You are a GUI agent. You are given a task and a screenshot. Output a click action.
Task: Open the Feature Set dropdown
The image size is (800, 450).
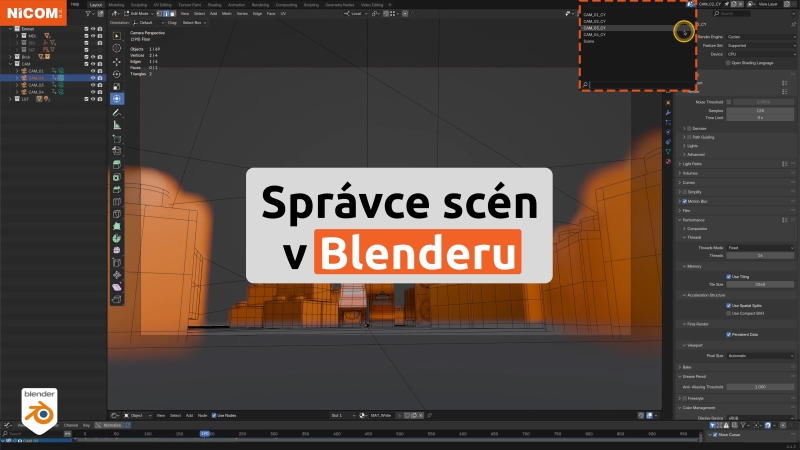pyautogui.click(x=761, y=45)
